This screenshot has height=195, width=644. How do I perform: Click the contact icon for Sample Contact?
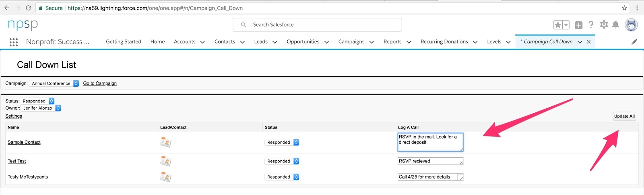click(x=165, y=142)
